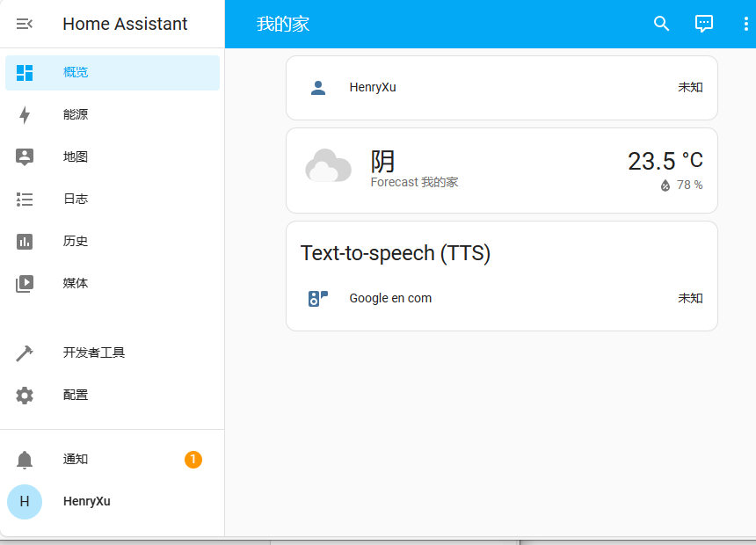
Task: Click the 23.5 °C temperature reading
Action: coord(665,161)
